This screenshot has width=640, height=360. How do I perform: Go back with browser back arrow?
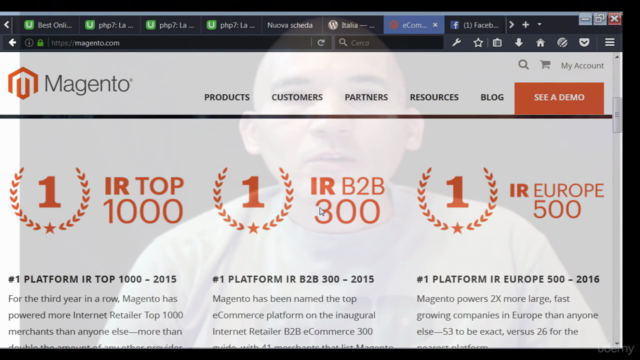point(12,42)
